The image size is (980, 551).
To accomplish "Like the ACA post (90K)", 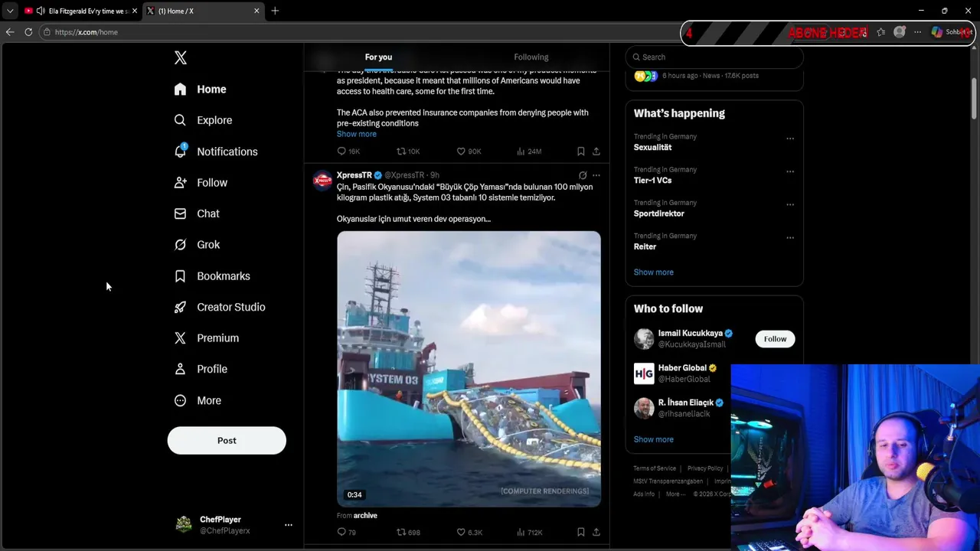I will 469,152.
